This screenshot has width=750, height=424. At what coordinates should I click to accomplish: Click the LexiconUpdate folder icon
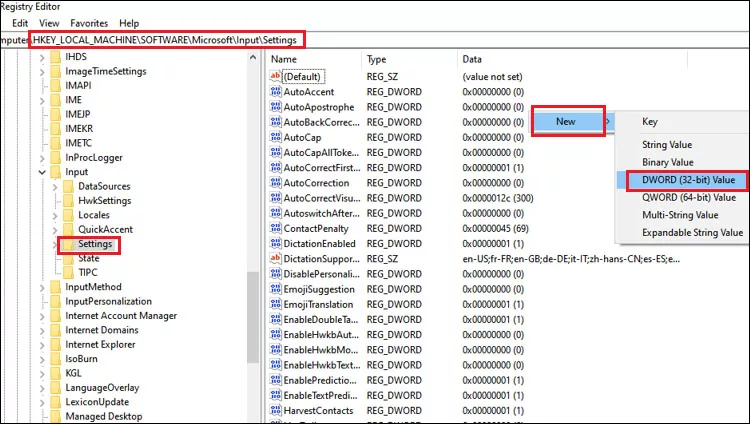point(56,402)
